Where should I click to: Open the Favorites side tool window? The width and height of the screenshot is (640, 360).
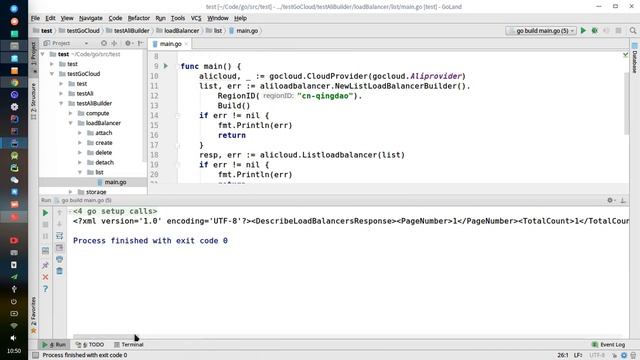tap(33, 315)
